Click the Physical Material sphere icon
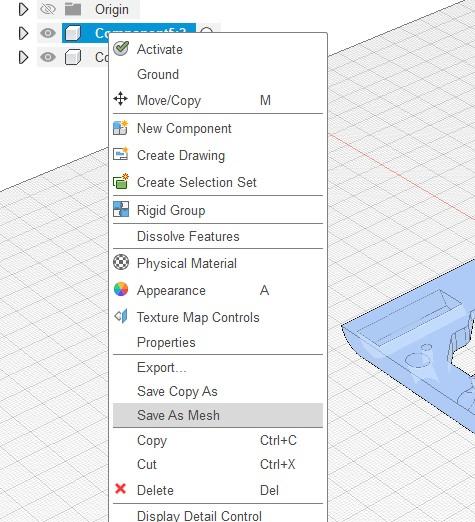This screenshot has height=522, width=475. pos(121,262)
